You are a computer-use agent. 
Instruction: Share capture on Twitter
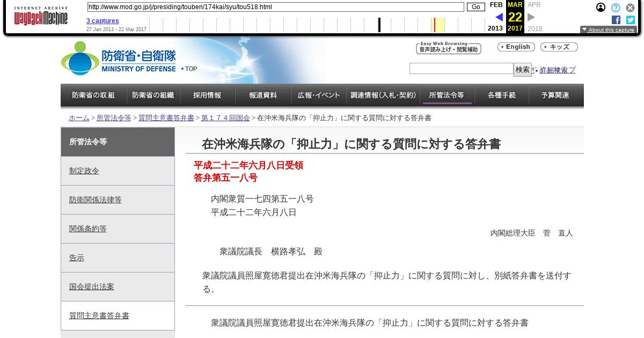[x=631, y=20]
